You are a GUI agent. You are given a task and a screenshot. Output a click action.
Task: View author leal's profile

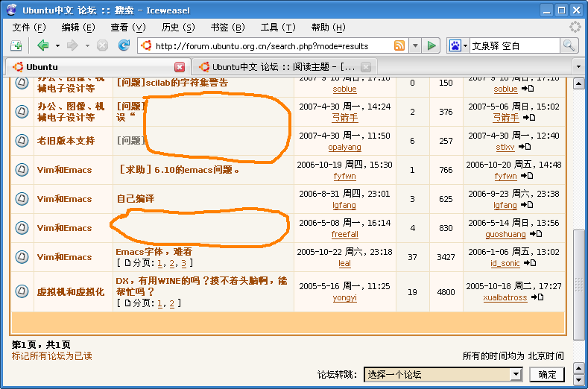[x=344, y=263]
